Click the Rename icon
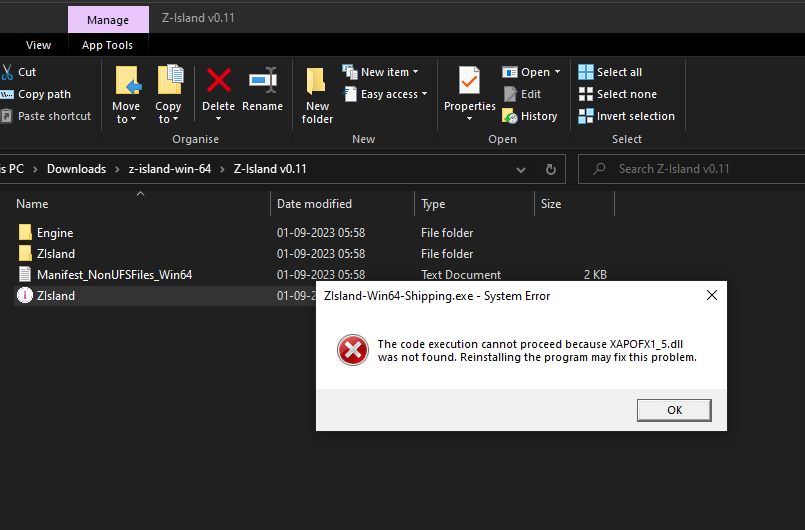The height and width of the screenshot is (530, 805). click(x=263, y=81)
